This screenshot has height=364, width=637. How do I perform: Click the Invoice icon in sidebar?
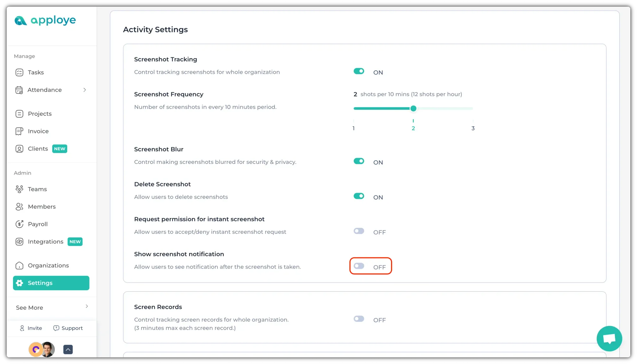pyautogui.click(x=19, y=131)
